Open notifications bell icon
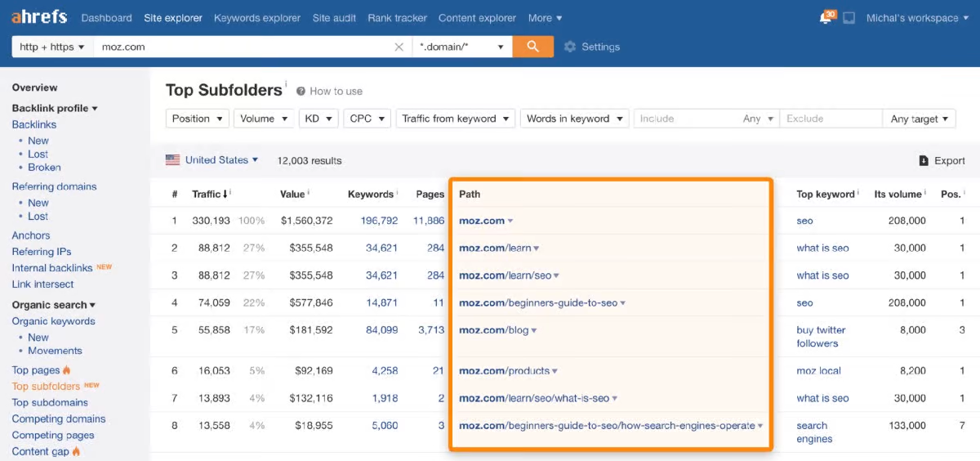Image resolution: width=980 pixels, height=461 pixels. [826, 18]
